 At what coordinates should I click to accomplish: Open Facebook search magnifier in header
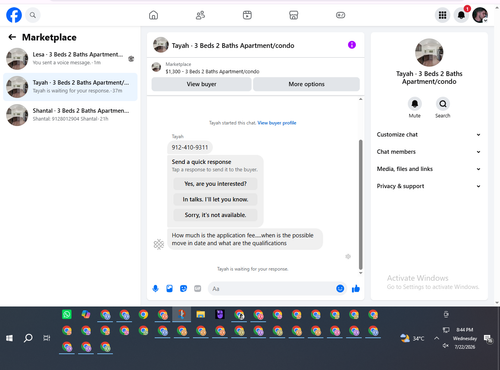(x=33, y=15)
